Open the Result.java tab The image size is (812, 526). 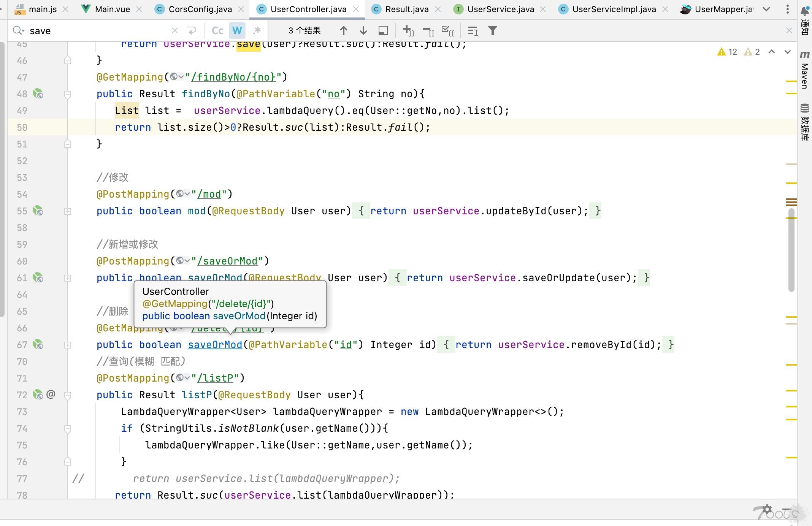pos(400,9)
